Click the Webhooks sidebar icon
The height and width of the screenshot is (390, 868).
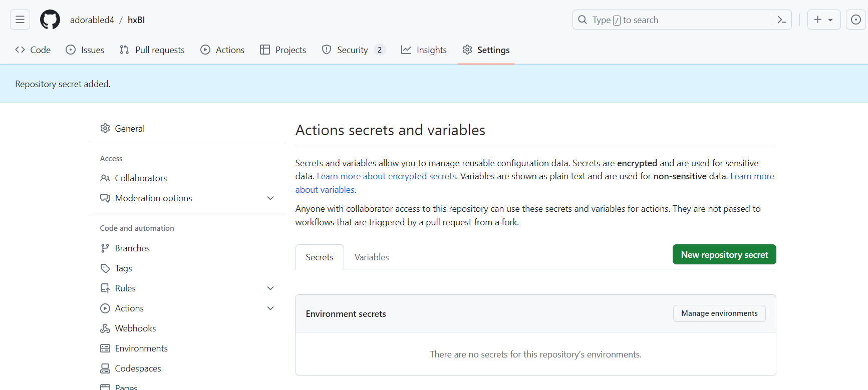click(105, 328)
